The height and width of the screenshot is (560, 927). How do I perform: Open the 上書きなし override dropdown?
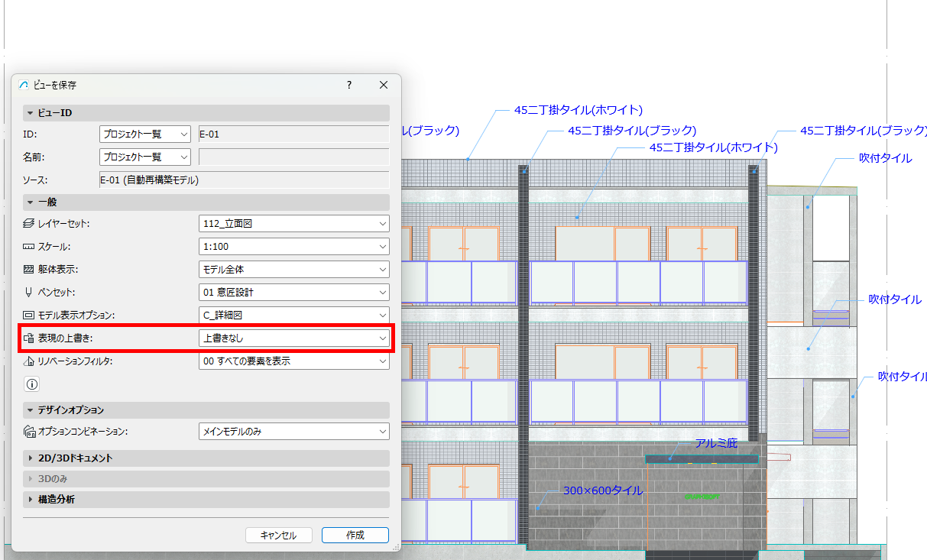293,338
